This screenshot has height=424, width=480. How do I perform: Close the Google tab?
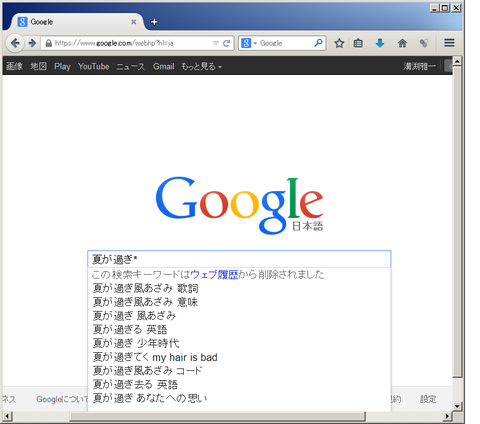134,22
